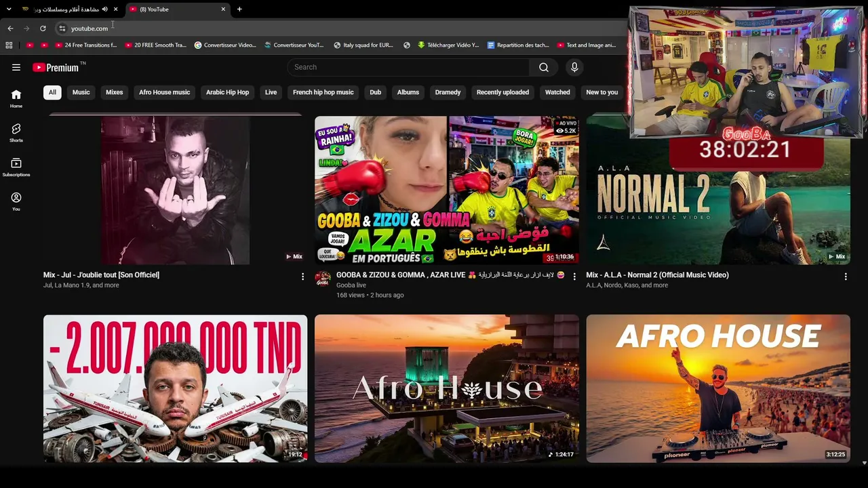Filter by French hip hop music chip

coord(323,92)
